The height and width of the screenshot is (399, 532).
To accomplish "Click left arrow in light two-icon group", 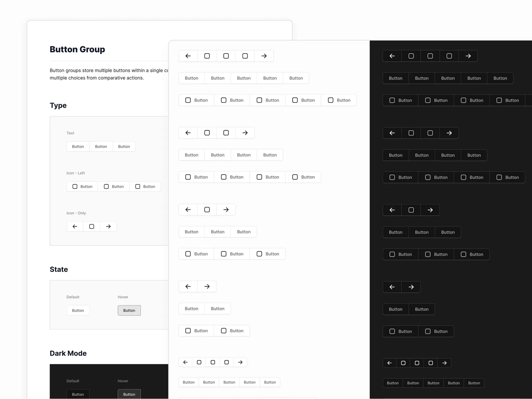I will [188, 286].
